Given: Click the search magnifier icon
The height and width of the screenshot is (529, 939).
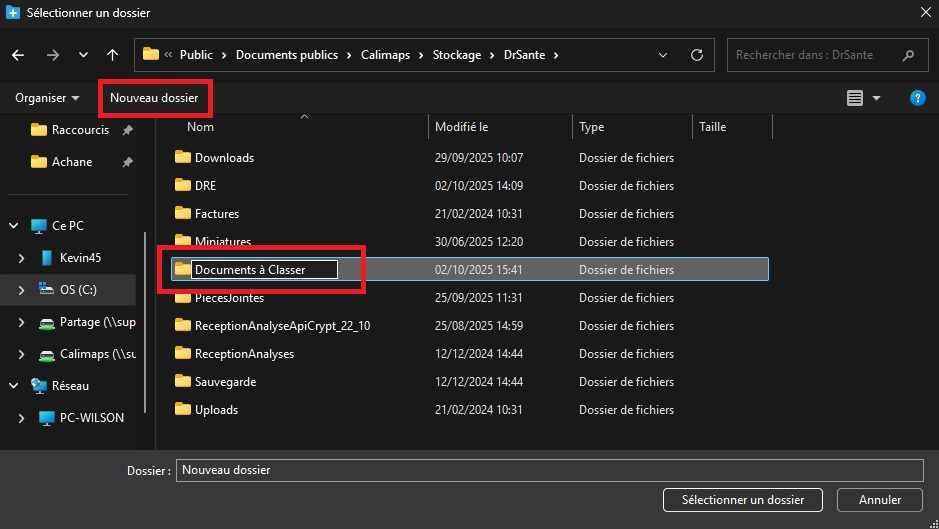Looking at the screenshot, I should [908, 55].
